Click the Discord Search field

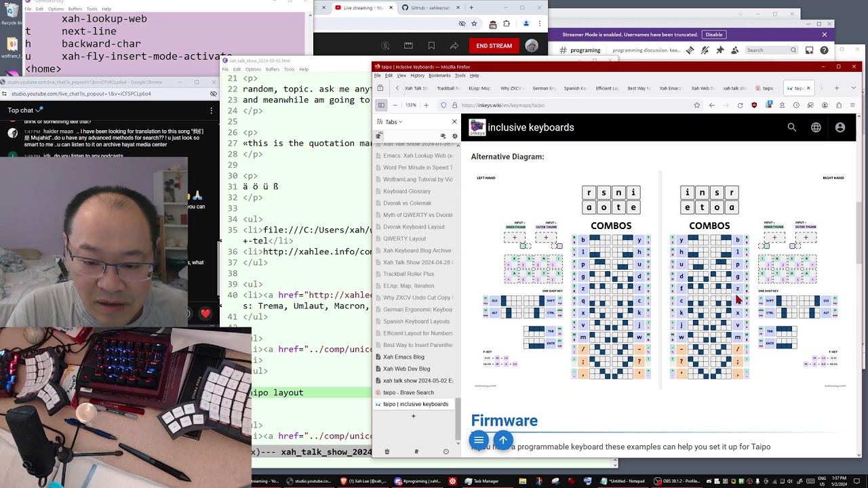click(772, 50)
